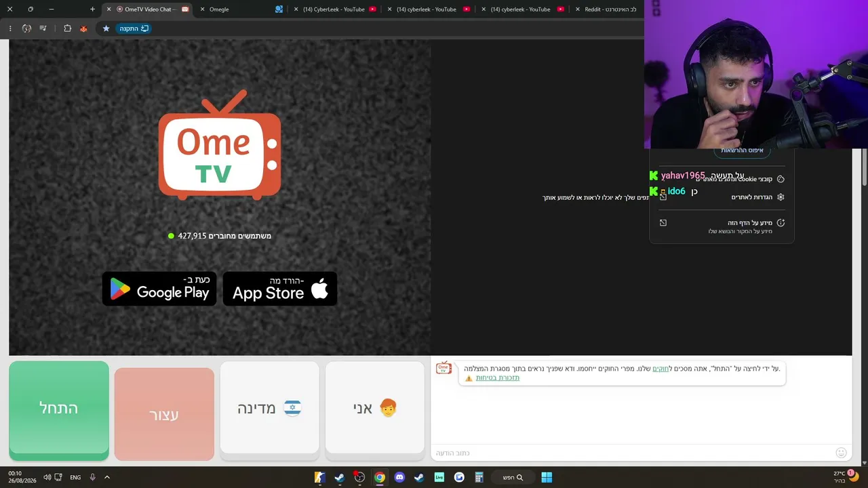Open the Windows Start menu
Screen dimensions: 868x488
547,477
